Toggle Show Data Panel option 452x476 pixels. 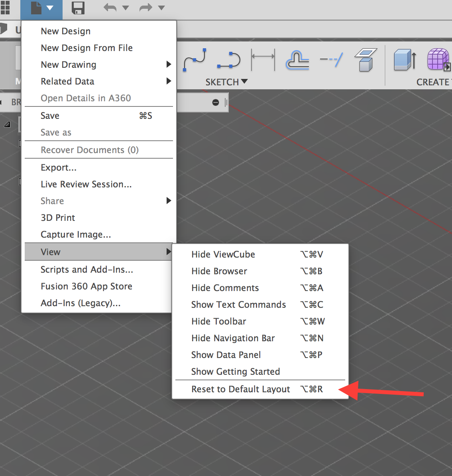tap(260, 354)
